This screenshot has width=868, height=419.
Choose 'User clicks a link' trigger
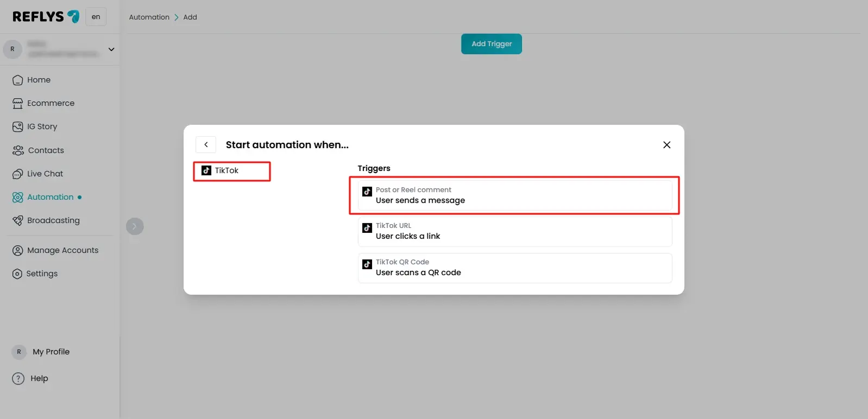click(514, 231)
